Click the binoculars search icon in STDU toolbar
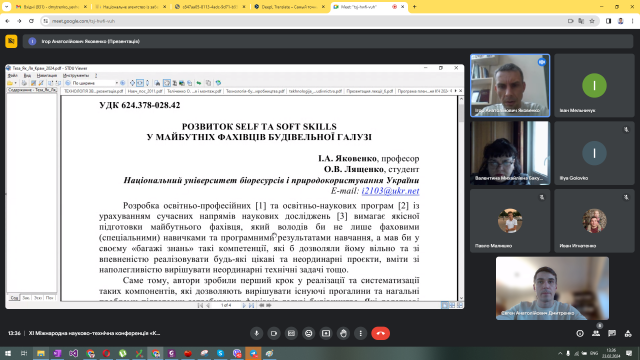 [157, 83]
